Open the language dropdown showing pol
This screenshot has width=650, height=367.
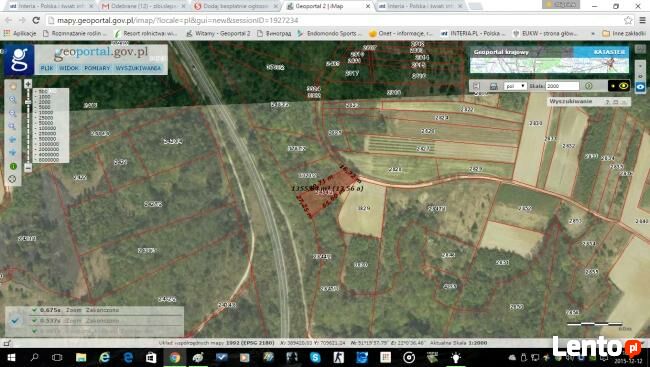point(515,86)
